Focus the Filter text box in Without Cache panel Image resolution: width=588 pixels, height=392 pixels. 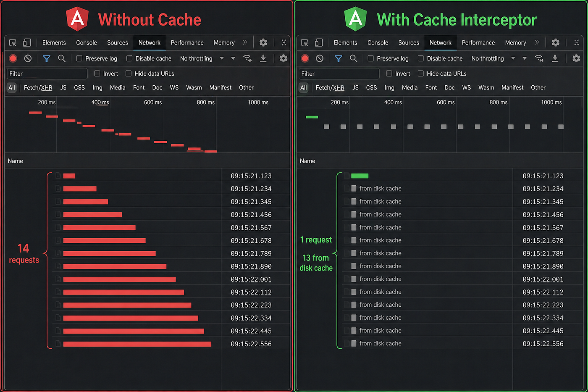click(47, 74)
